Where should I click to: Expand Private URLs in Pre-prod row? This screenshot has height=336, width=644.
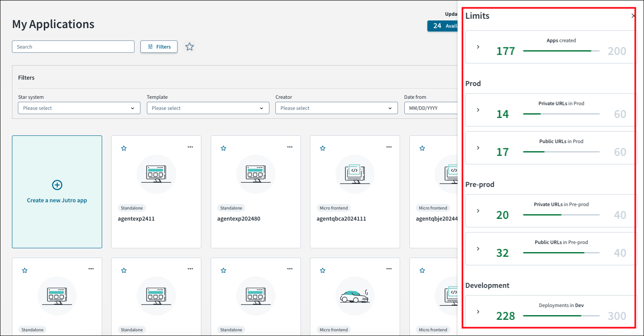click(x=478, y=211)
